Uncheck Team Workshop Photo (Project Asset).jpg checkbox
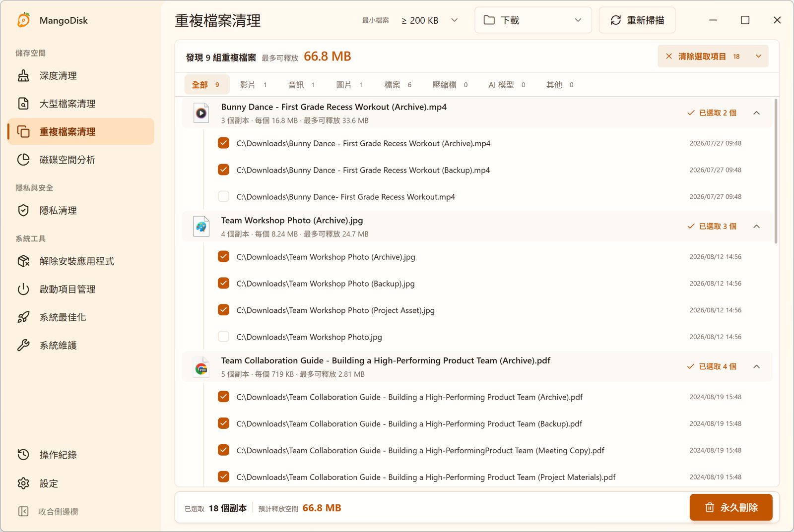794x532 pixels. click(x=224, y=310)
